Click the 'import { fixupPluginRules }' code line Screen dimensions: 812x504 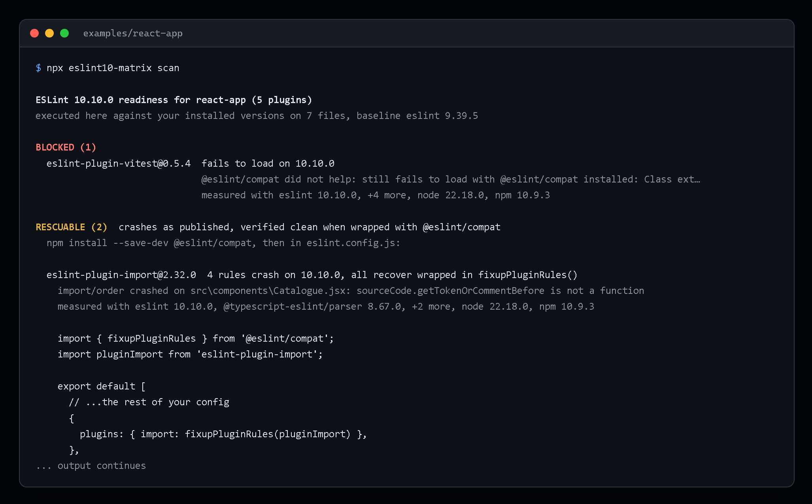pyautogui.click(x=196, y=339)
